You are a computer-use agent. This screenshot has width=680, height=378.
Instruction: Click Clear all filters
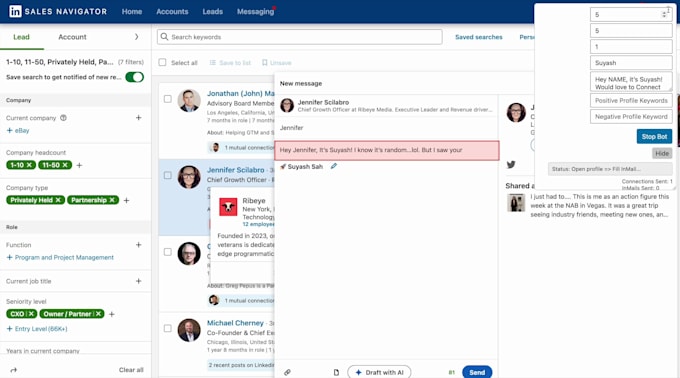131,370
